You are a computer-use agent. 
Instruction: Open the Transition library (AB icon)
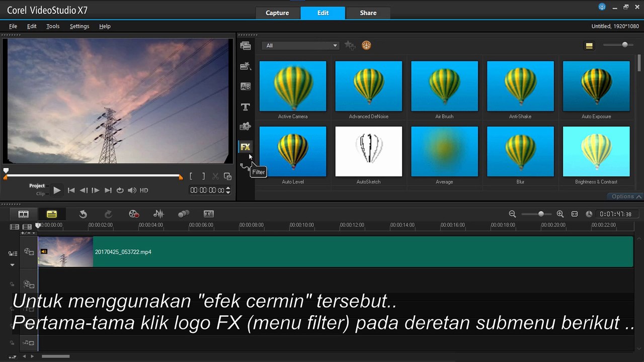(x=246, y=86)
